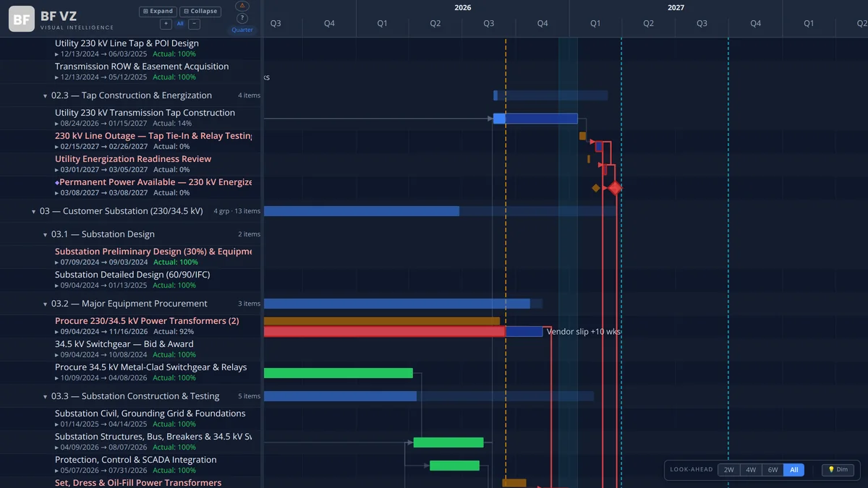Select Utility 230 kV Line Tap & POI Design
This screenshot has height=488, width=868.
(x=127, y=43)
